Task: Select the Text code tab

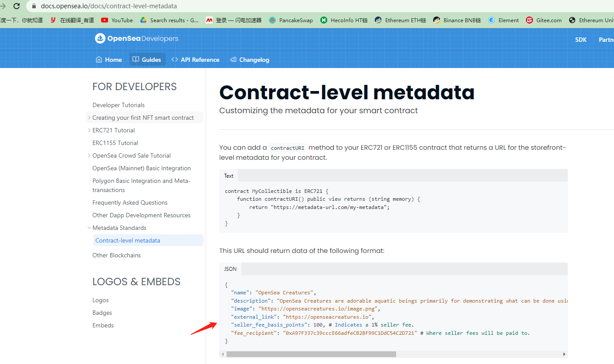Action: click(x=229, y=175)
